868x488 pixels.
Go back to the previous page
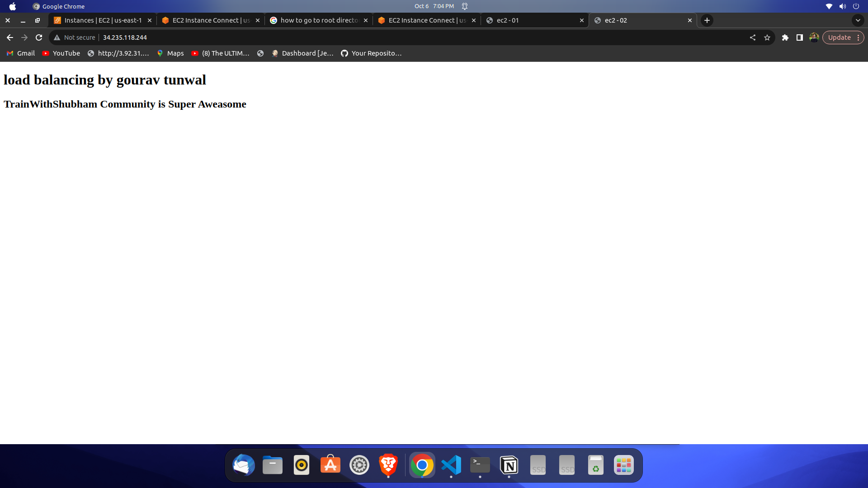tap(10, 38)
